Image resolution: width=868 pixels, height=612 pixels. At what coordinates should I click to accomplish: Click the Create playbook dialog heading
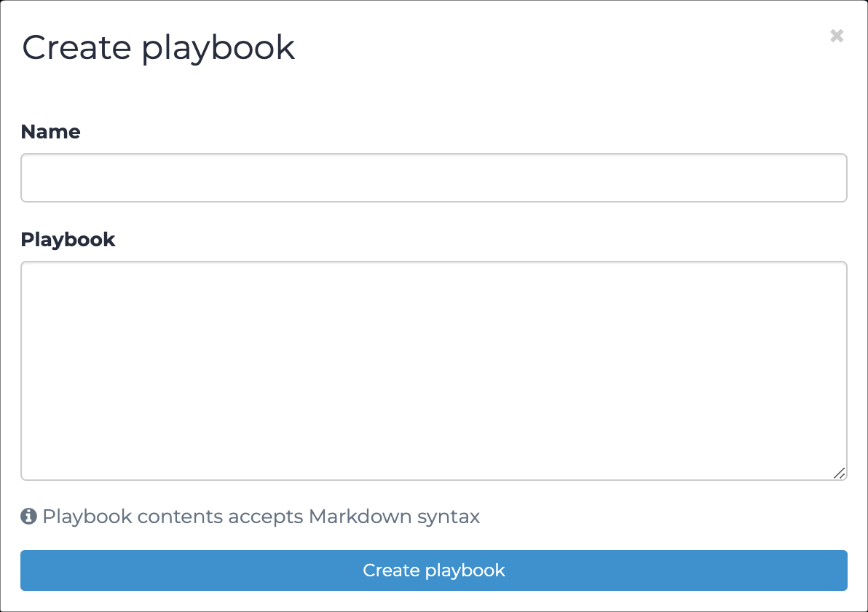coord(158,48)
